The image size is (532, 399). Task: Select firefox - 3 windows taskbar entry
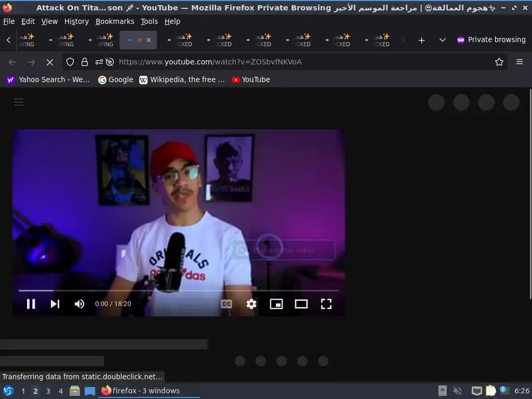(149, 391)
